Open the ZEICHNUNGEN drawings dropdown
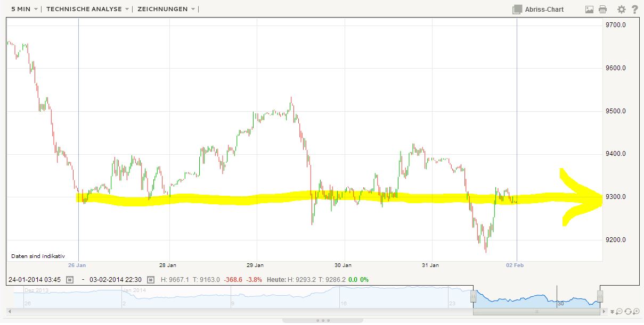Image resolution: width=644 pixels, height=325 pixels. 162,9
